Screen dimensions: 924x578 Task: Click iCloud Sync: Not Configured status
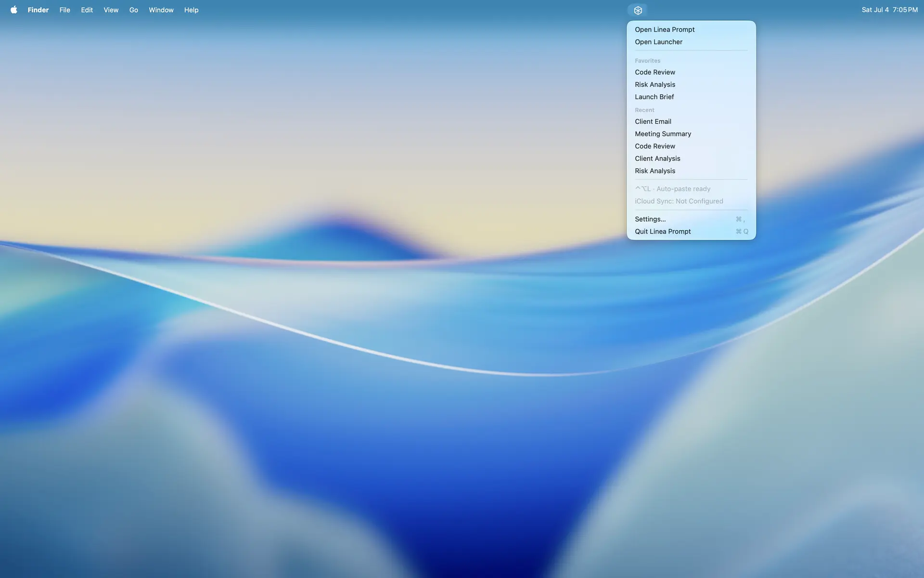(691, 201)
